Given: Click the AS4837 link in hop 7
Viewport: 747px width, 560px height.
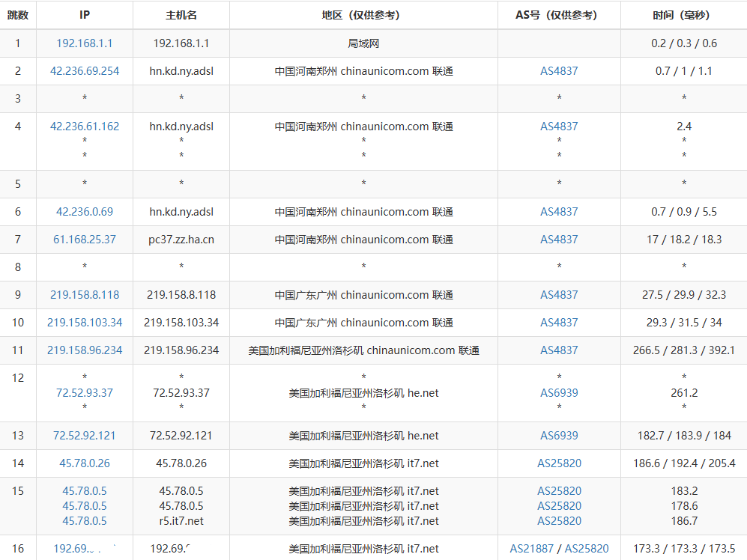Looking at the screenshot, I should click(x=559, y=239).
